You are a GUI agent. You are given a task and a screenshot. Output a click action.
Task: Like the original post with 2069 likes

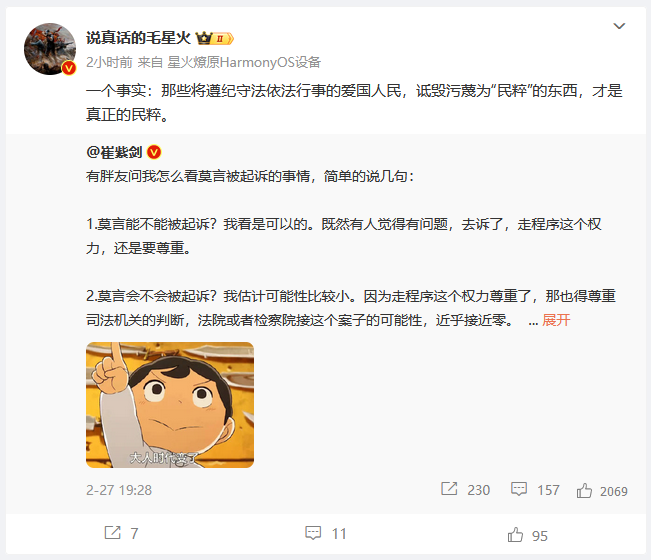584,491
